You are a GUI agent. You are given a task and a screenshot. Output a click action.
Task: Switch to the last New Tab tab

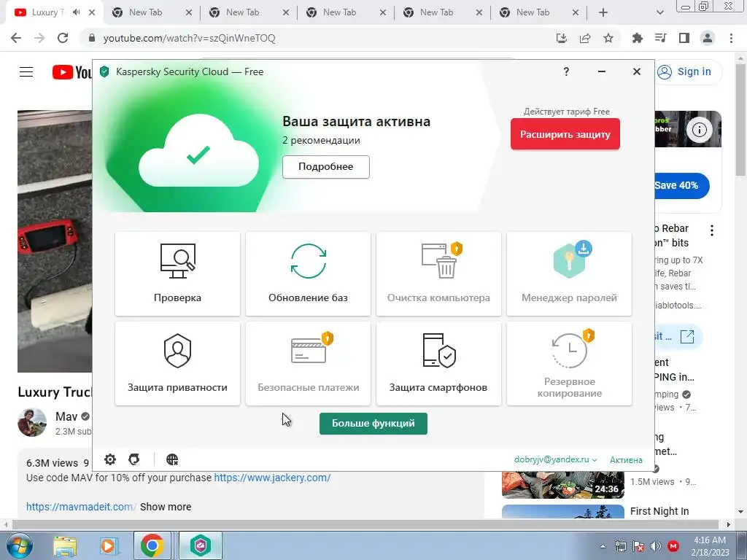pyautogui.click(x=533, y=12)
